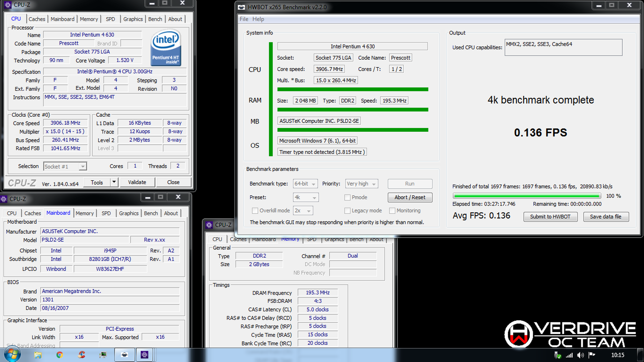
Task: Enable the Legacy mode checkbox
Action: click(347, 210)
